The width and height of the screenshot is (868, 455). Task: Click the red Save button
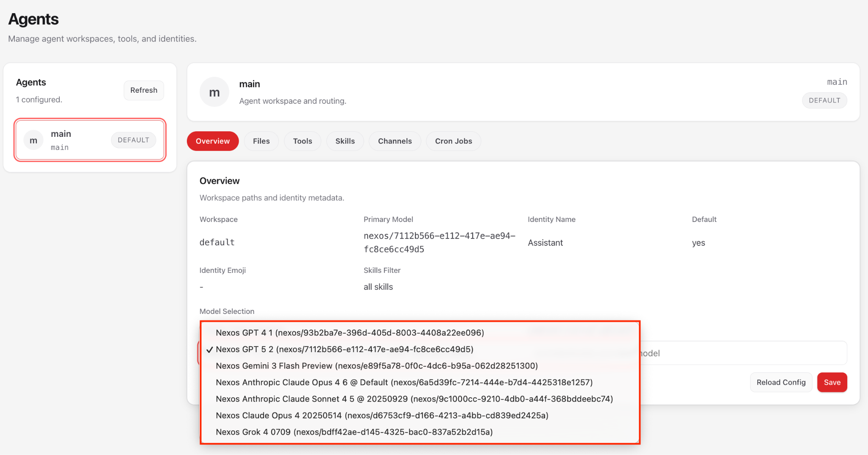(x=832, y=382)
